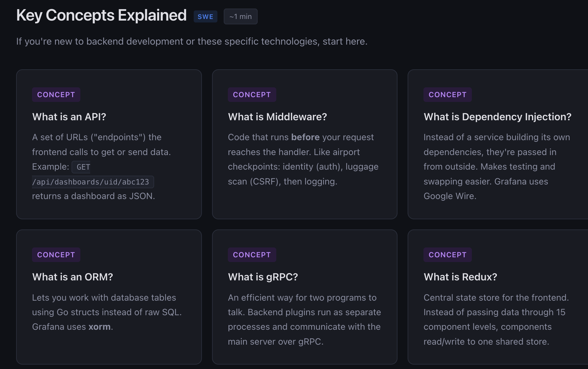Select the CONCEPT tag above Dependency Injection

pyautogui.click(x=447, y=95)
